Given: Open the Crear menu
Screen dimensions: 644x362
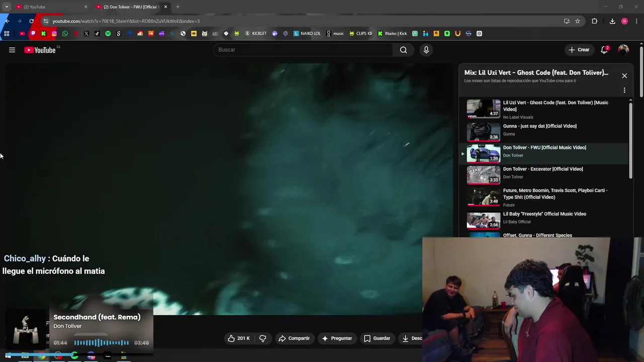Looking at the screenshot, I should pyautogui.click(x=579, y=50).
